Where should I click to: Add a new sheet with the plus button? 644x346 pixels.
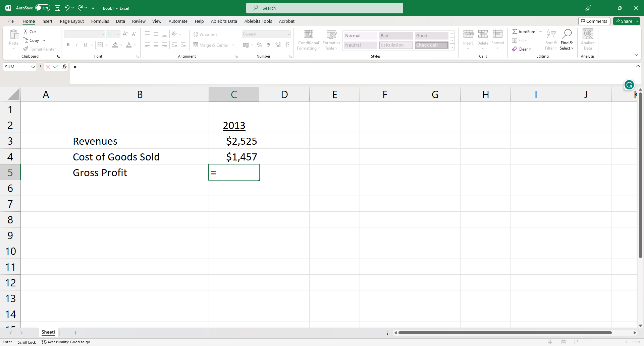click(x=75, y=332)
